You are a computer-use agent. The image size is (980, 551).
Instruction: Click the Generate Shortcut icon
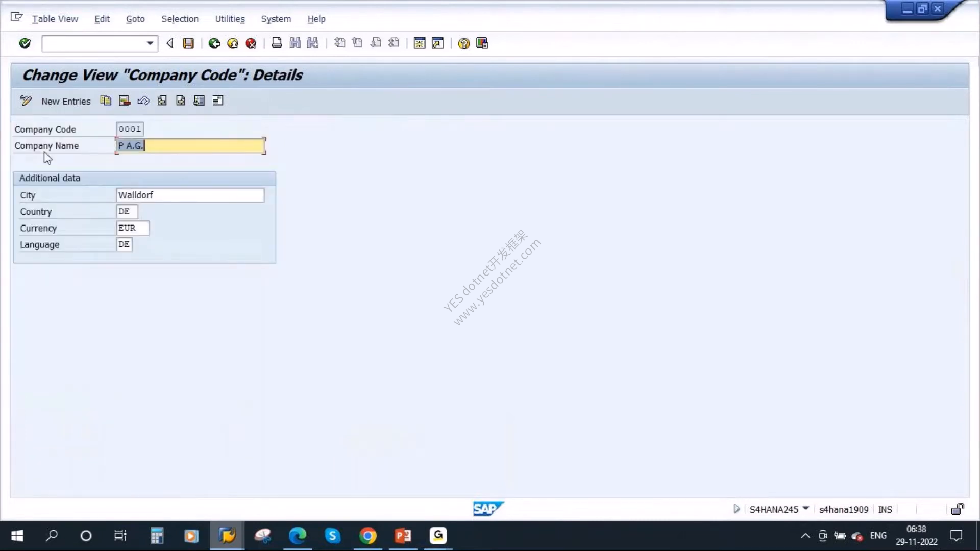click(437, 43)
